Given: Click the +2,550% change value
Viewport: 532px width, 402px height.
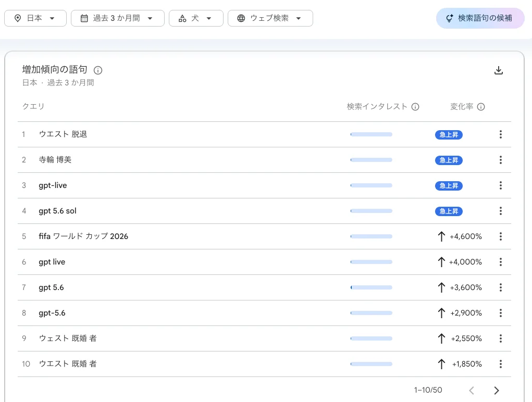Looking at the screenshot, I should [466, 338].
